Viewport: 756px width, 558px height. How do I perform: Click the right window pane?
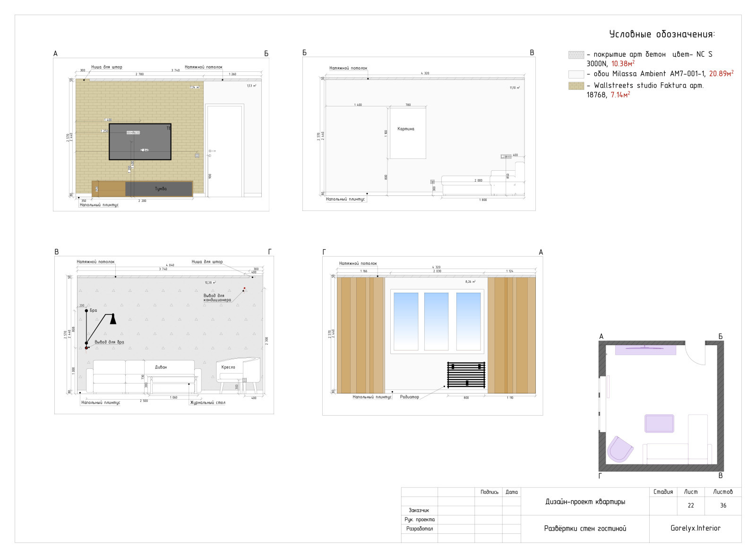pos(468,322)
